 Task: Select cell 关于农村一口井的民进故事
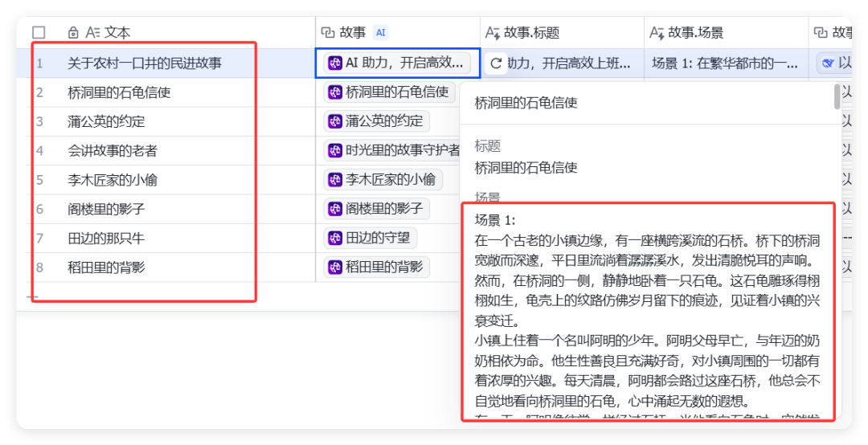(x=145, y=63)
